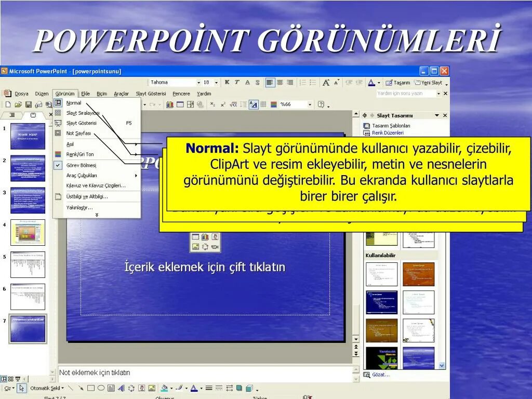The width and height of the screenshot is (532, 399).
Task: Toggle Show/Hide Grid button
Action: [x=263, y=104]
